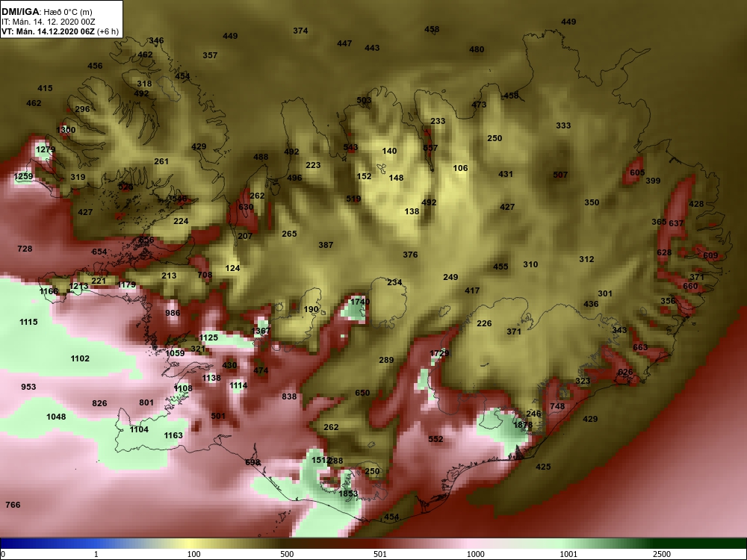Click the map value 124

[x=232, y=268]
